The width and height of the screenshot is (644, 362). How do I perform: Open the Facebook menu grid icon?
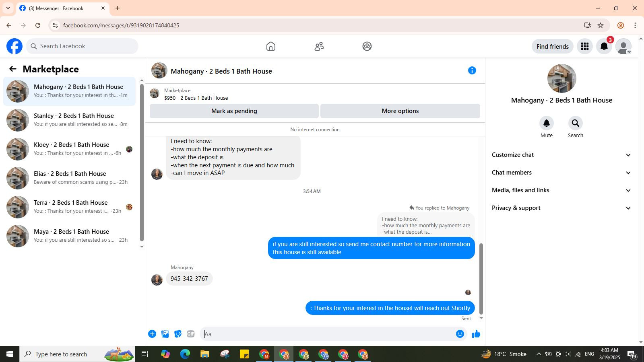(585, 46)
